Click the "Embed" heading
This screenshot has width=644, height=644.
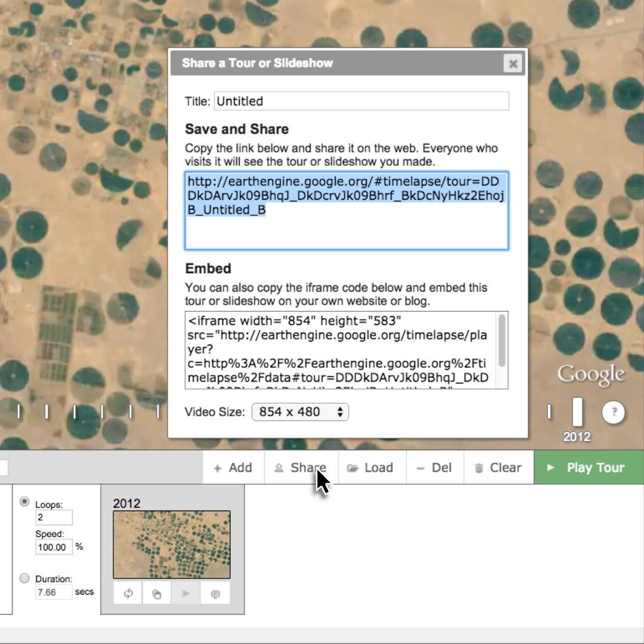tap(208, 268)
